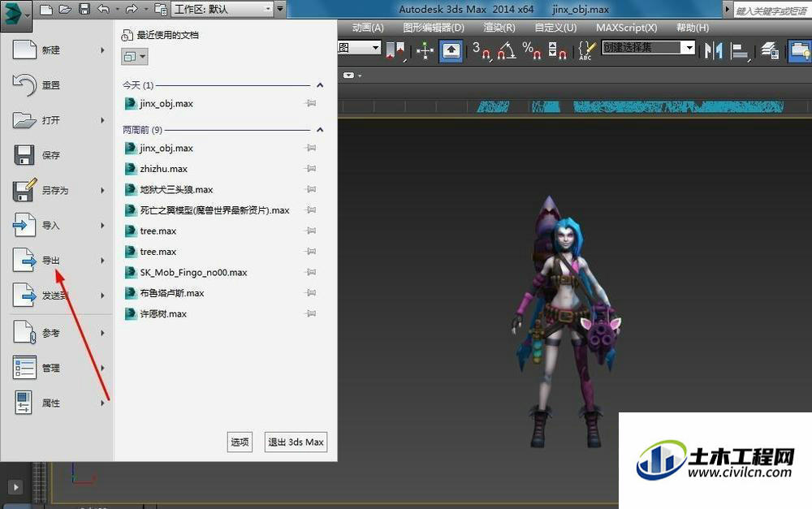
Task: Click the Save floppy disk icon in quick access toolbar
Action: pos(84,9)
